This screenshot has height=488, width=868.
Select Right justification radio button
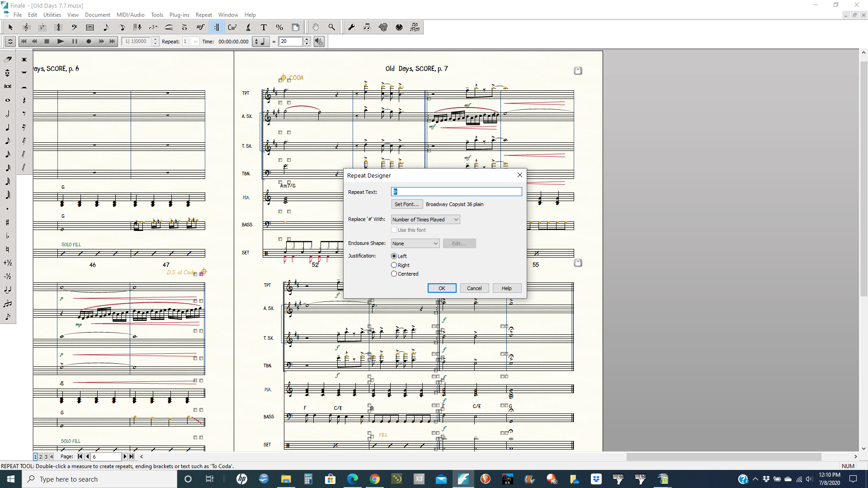click(394, 265)
